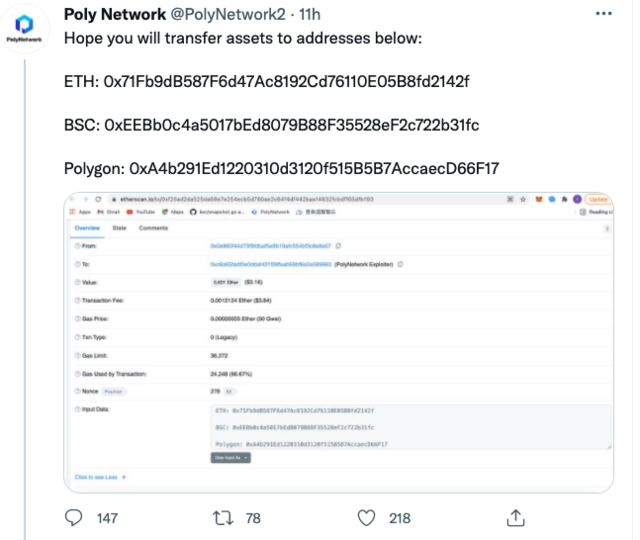Click the Etherscan URL address bar

coord(300,200)
